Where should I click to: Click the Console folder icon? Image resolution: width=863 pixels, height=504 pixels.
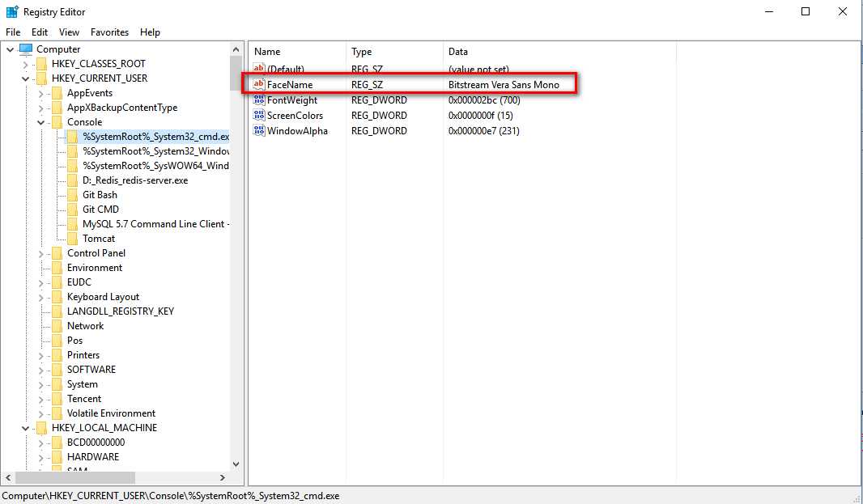coord(57,122)
